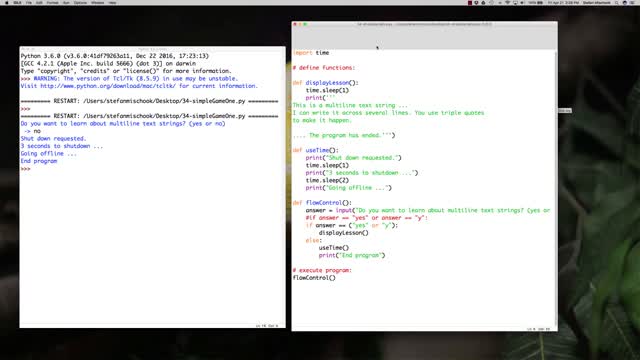
Task: Click the editor window vertical scrollbar
Action: click(x=556, y=188)
